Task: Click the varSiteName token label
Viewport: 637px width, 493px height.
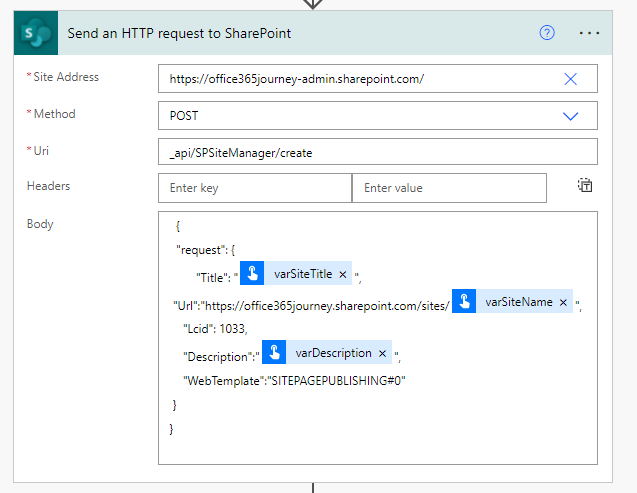Action: [x=519, y=302]
